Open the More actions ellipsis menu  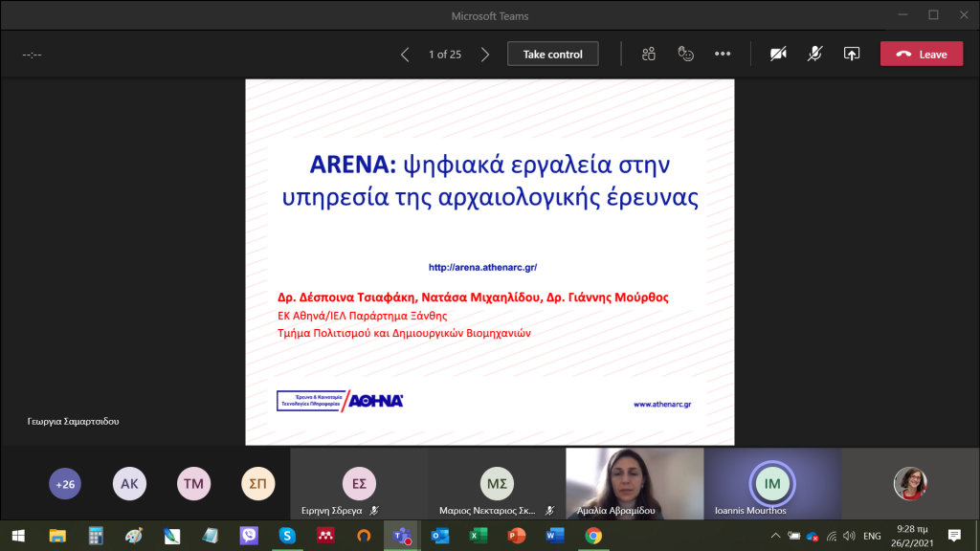click(x=723, y=55)
